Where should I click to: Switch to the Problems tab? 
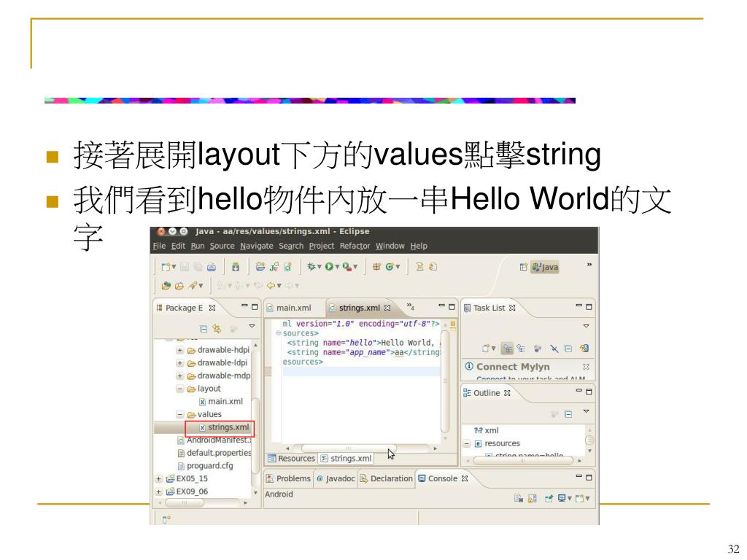288,478
